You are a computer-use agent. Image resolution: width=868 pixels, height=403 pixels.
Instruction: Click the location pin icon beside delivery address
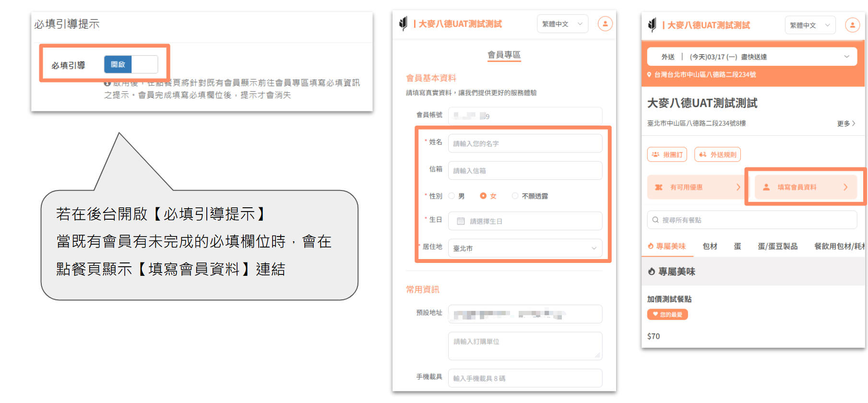coord(649,75)
